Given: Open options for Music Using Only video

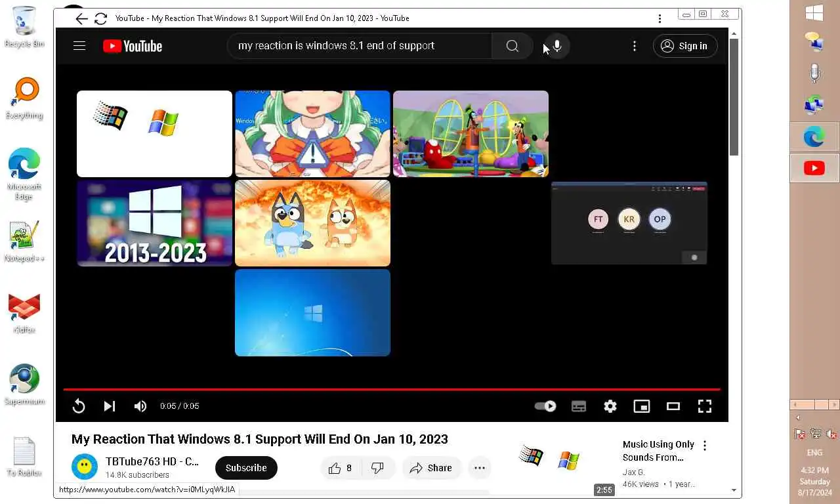Looking at the screenshot, I should pyautogui.click(x=705, y=446).
